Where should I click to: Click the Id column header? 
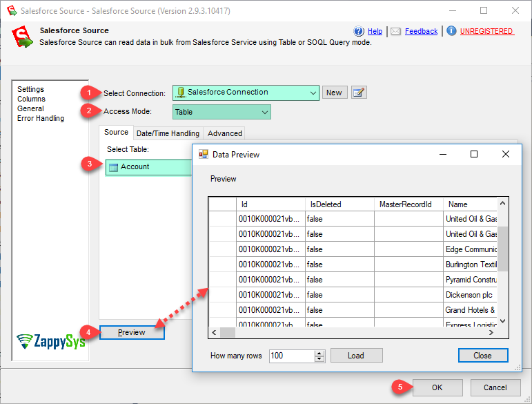click(x=270, y=204)
